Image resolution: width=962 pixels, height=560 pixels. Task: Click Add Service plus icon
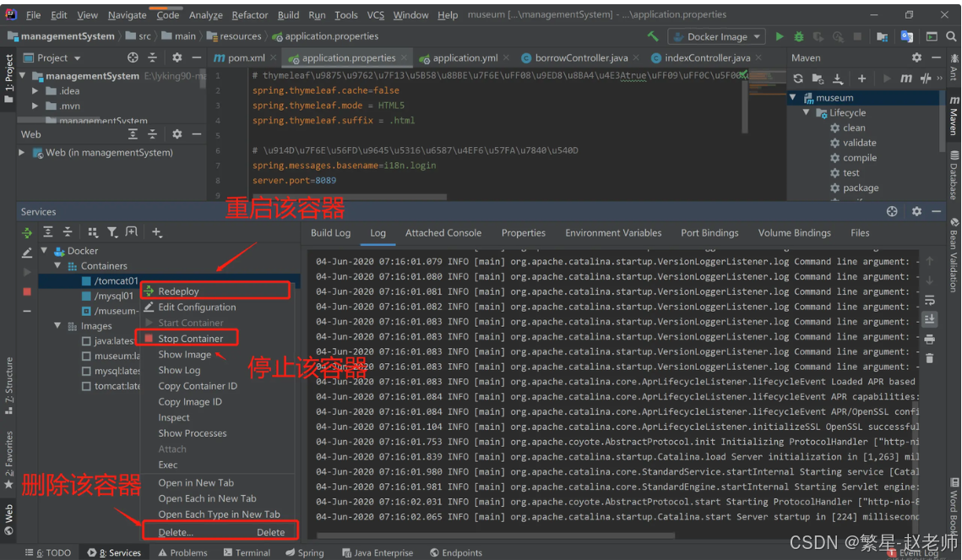pyautogui.click(x=156, y=232)
